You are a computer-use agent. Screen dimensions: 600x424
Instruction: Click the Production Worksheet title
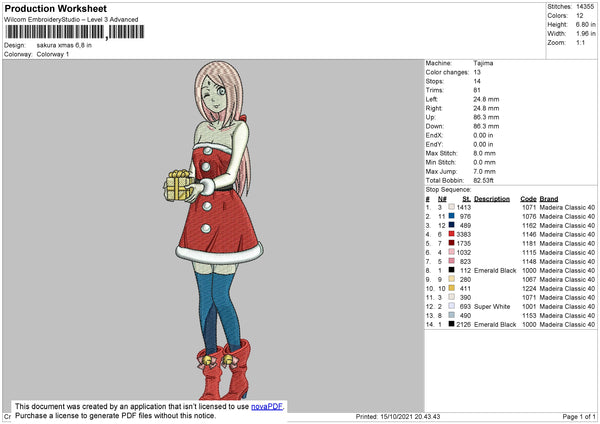click(55, 8)
